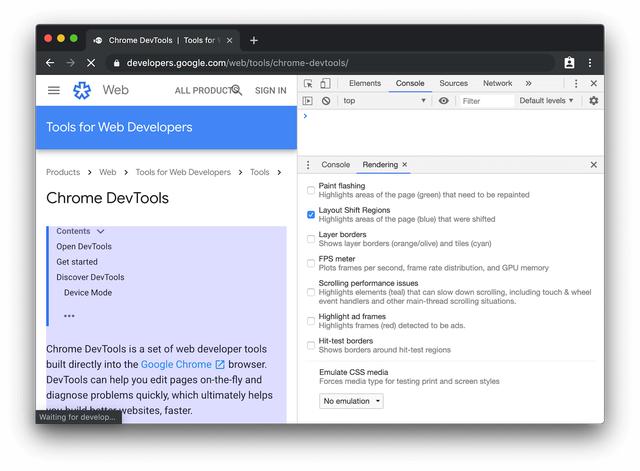Click the SIGN IN button

pyautogui.click(x=271, y=91)
